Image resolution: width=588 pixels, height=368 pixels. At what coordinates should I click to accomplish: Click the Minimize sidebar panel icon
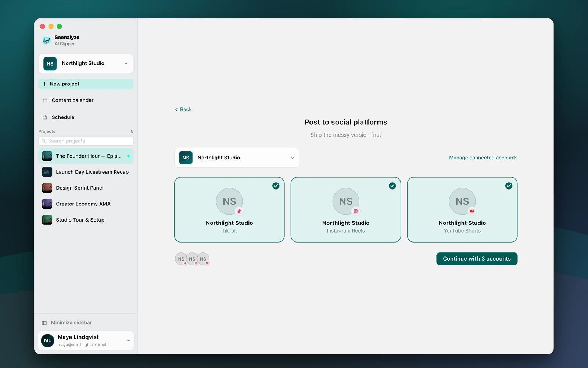(x=44, y=323)
